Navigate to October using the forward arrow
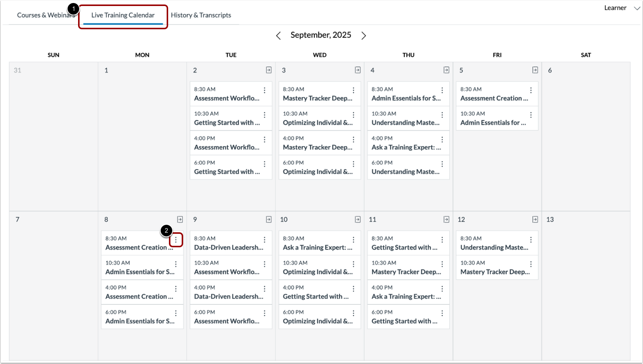Screen dimensions: 643x364 (x=363, y=35)
